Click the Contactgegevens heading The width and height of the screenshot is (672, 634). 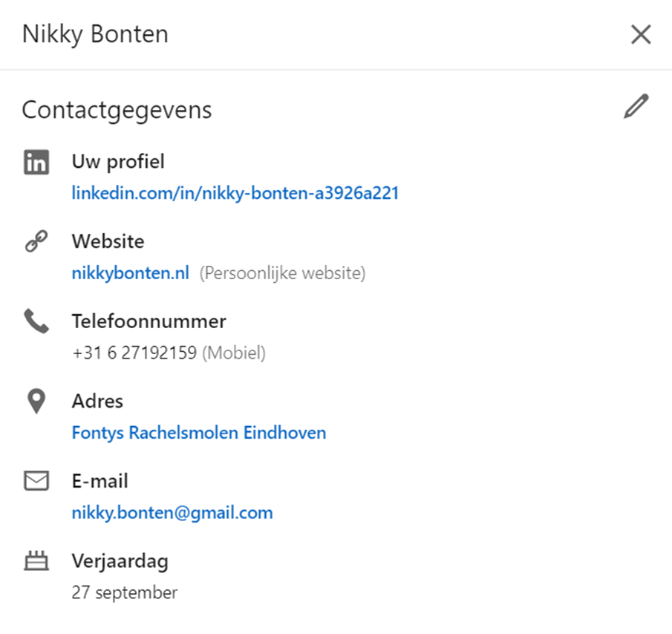[x=117, y=111]
